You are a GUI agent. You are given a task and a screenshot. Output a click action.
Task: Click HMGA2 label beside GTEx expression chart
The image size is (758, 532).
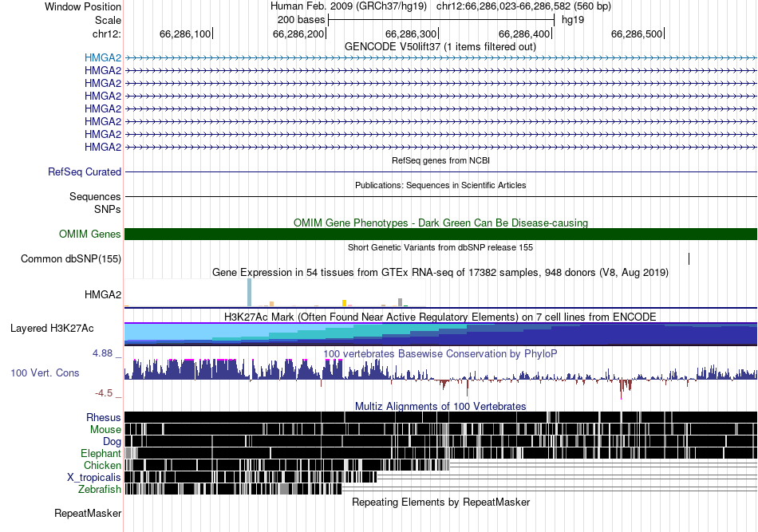click(x=102, y=295)
